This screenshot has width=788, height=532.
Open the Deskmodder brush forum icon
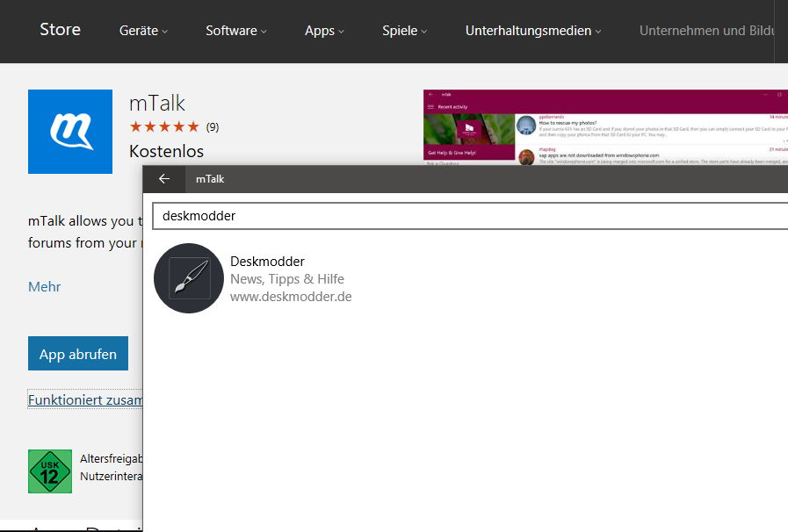[189, 278]
